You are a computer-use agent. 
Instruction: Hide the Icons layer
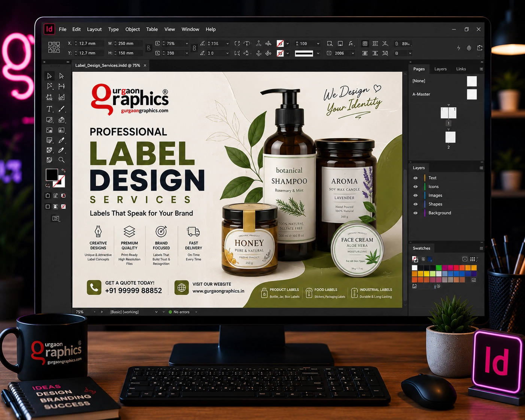tap(415, 186)
